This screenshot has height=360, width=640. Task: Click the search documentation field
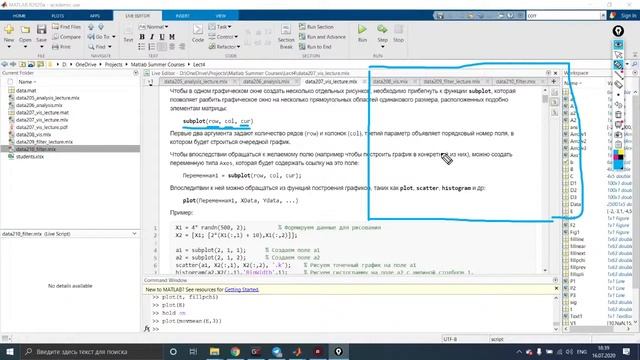pos(563,16)
